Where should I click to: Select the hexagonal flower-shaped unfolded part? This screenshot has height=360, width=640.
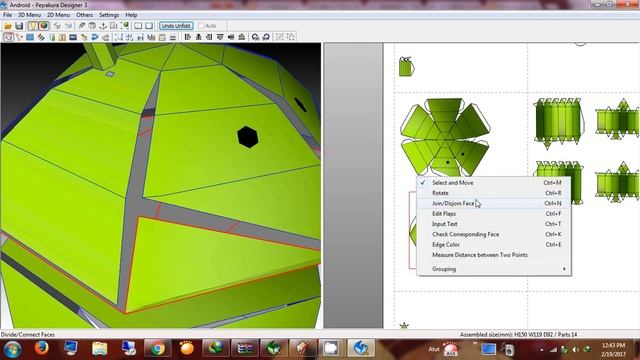[445, 137]
